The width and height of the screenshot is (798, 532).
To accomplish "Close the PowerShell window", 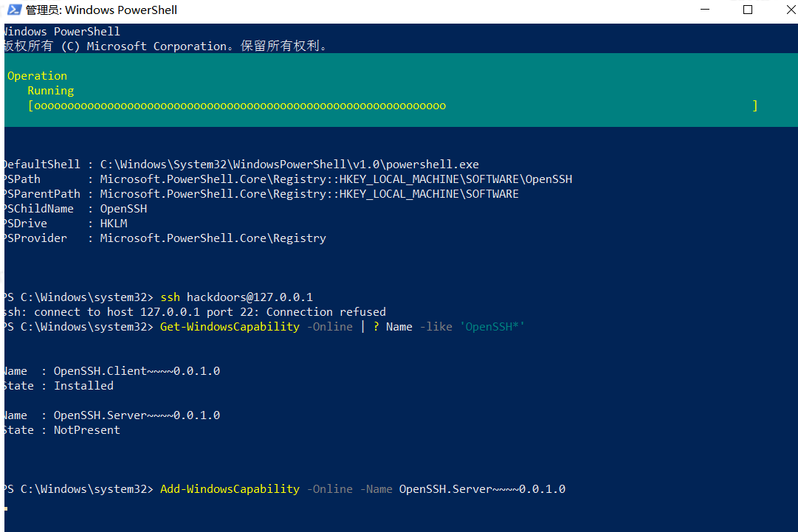I will [791, 10].
